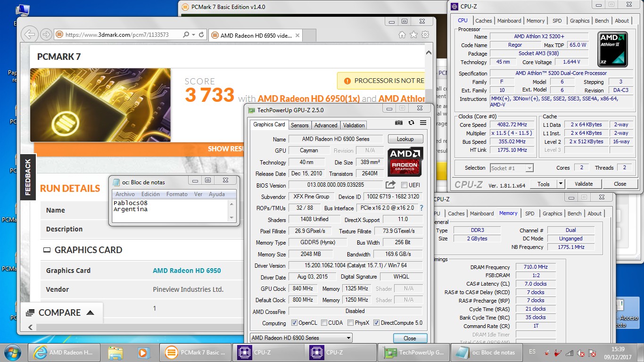Open the Bench tab in top CPU-Z window
Screen dimensions: 644x362
(x=602, y=21)
